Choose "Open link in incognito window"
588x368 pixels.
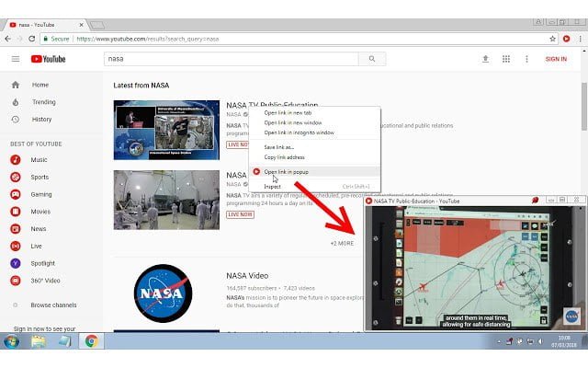pos(299,132)
